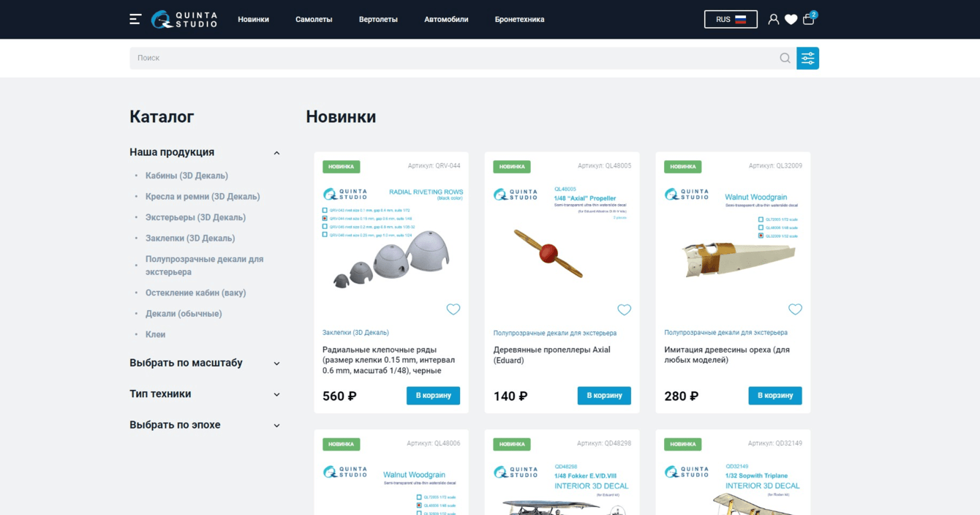Open the Кабины (3D Декаль) category link

click(186, 176)
